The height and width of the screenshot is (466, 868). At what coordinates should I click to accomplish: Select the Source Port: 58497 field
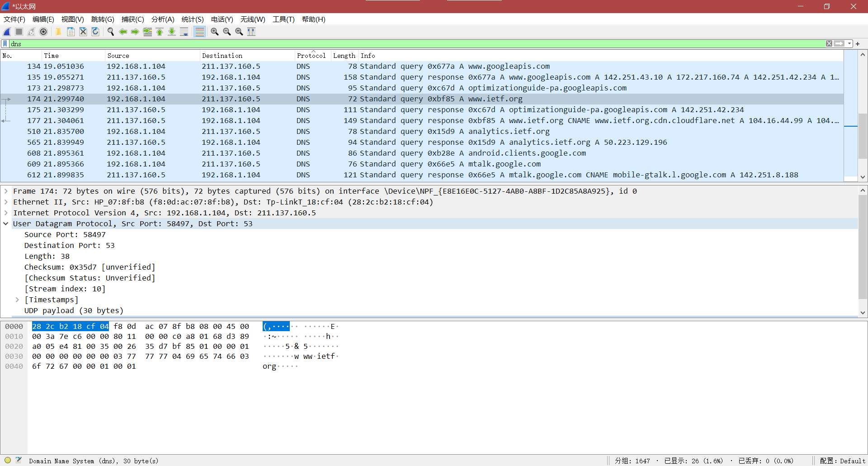pos(65,235)
